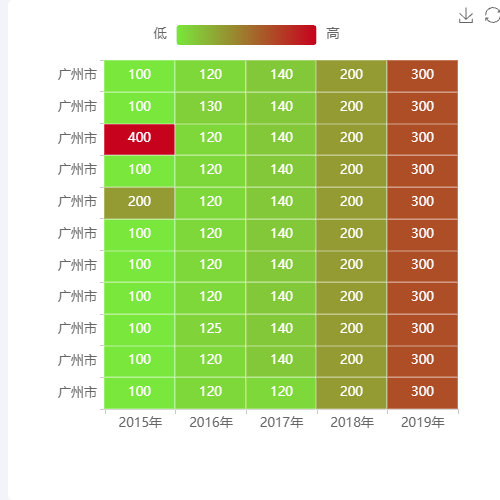Click the green-to-red gradient legend bar
The image size is (500, 500).
tap(246, 35)
